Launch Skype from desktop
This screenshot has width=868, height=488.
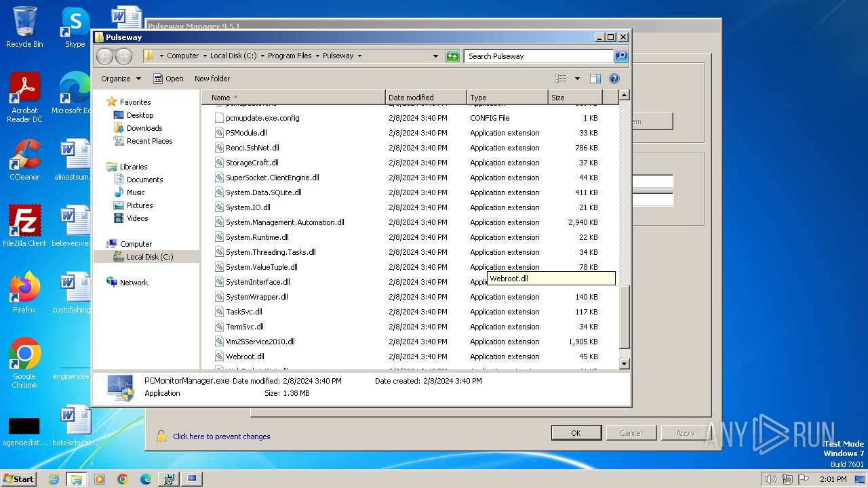click(75, 27)
